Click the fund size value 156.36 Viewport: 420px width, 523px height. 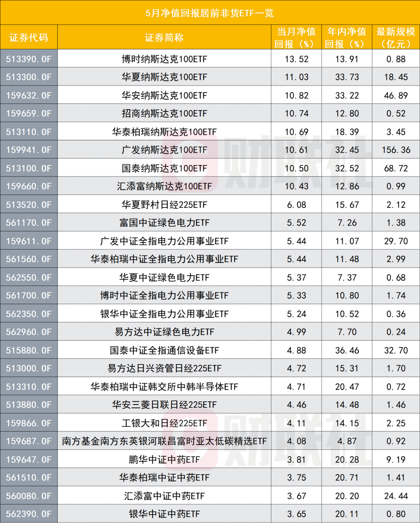click(396, 150)
